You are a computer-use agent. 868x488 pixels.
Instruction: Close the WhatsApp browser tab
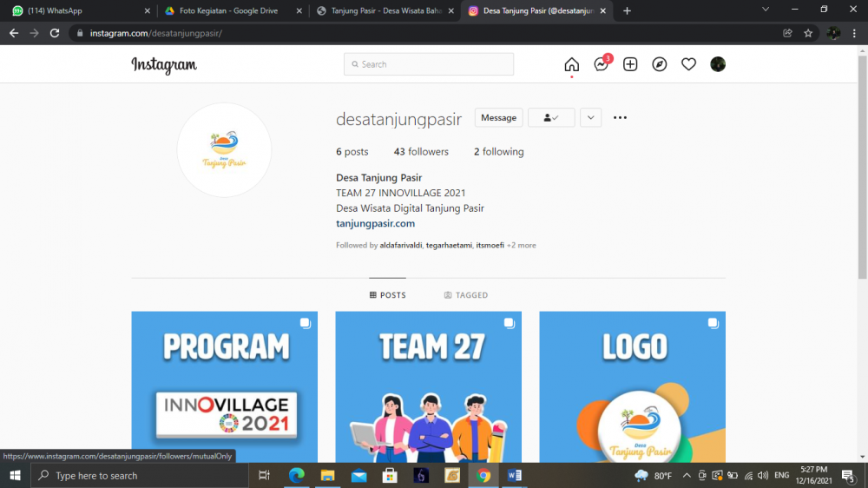click(x=148, y=10)
